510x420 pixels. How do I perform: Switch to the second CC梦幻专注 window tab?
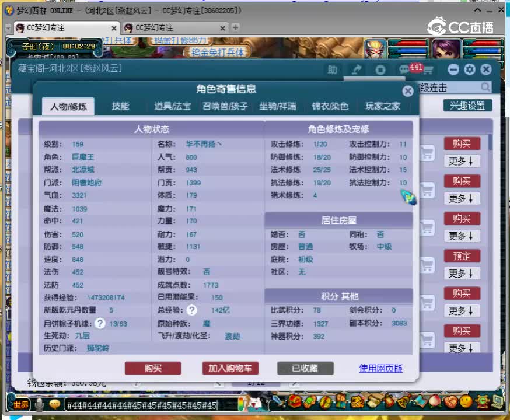pos(174,28)
